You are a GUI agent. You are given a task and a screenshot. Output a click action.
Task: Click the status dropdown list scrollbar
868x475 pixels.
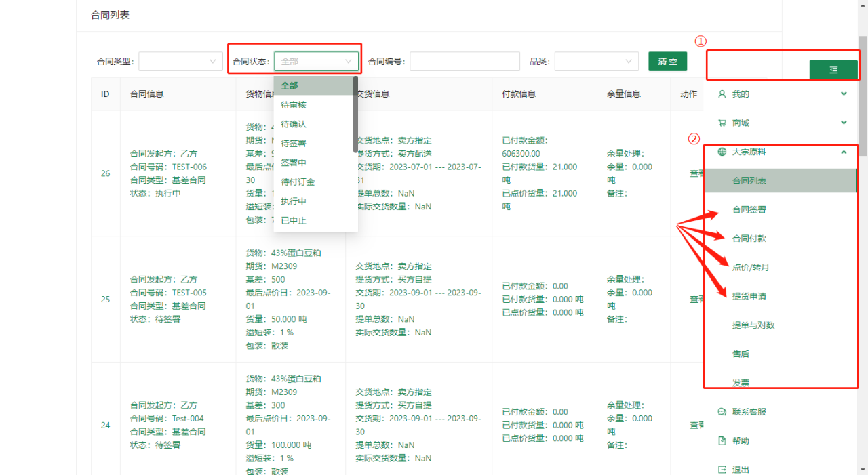click(355, 114)
